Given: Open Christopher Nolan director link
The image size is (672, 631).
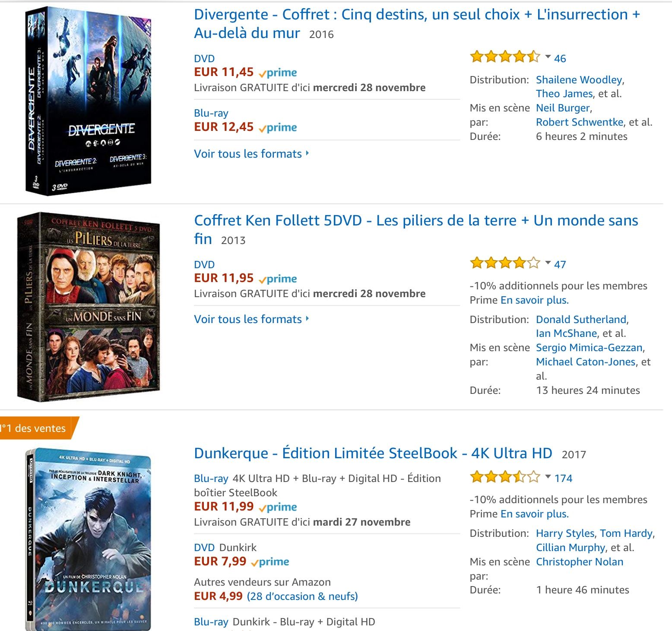Looking at the screenshot, I should (579, 562).
